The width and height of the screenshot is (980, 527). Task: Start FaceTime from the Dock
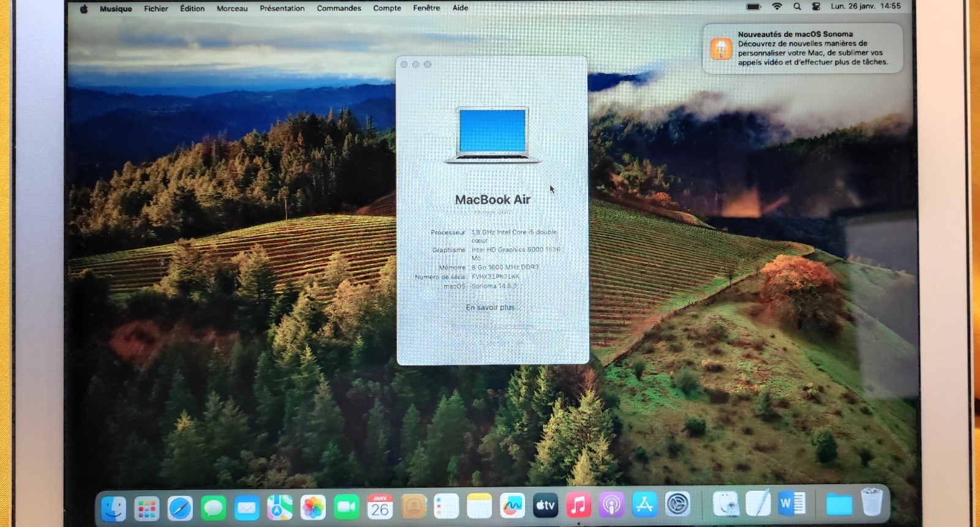click(x=347, y=507)
